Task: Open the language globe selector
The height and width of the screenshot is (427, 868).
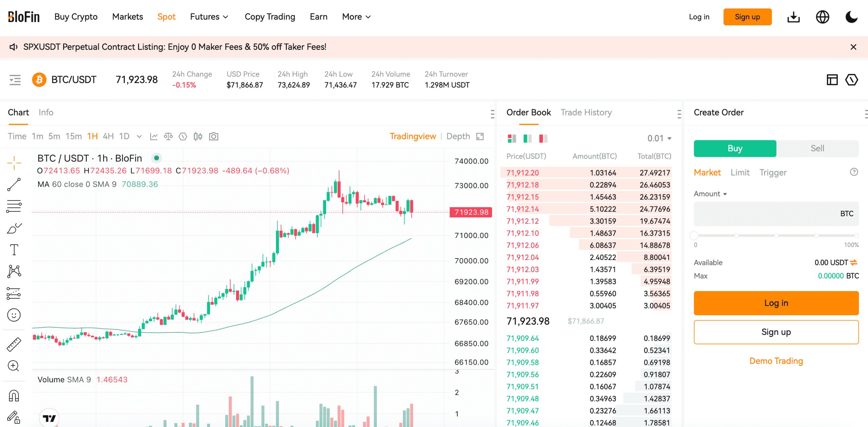Action: point(823,17)
